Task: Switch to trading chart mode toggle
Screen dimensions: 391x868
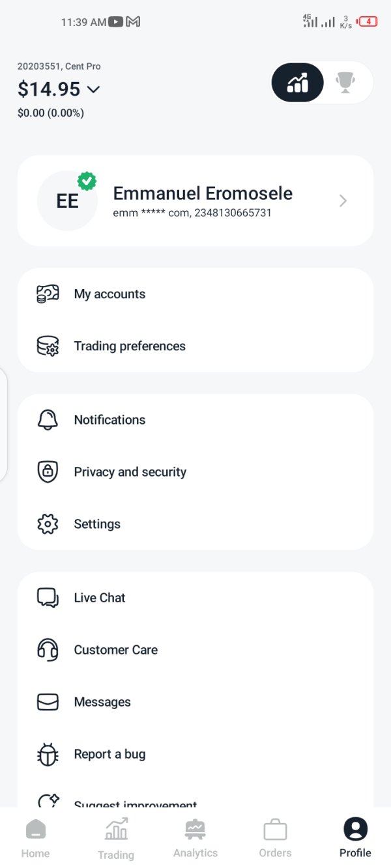Action: pyautogui.click(x=298, y=83)
